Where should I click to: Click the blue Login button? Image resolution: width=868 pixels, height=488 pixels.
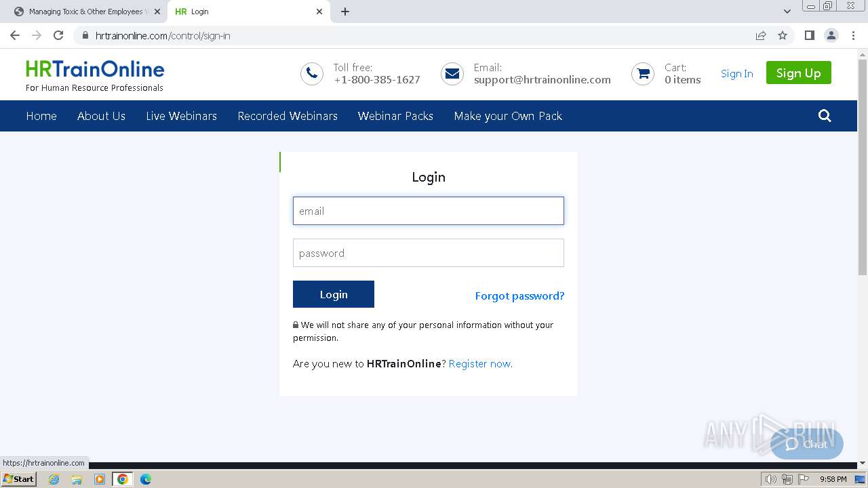(334, 294)
